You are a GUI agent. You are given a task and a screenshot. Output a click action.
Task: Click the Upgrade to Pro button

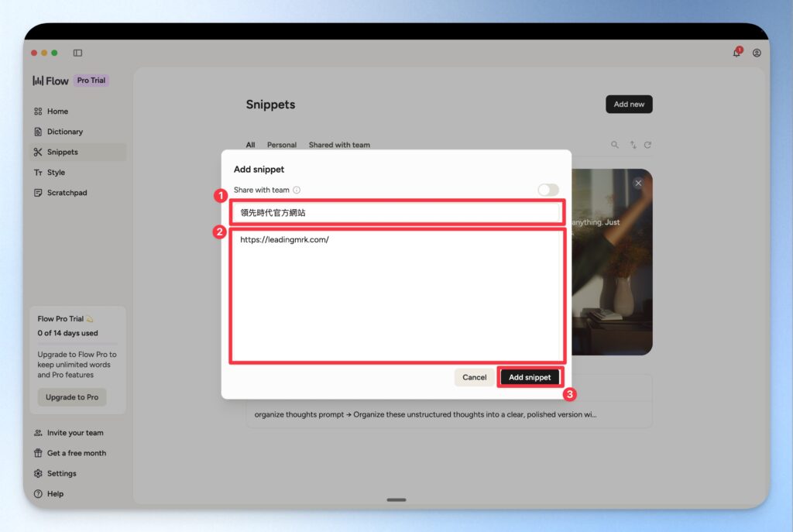[71, 397]
